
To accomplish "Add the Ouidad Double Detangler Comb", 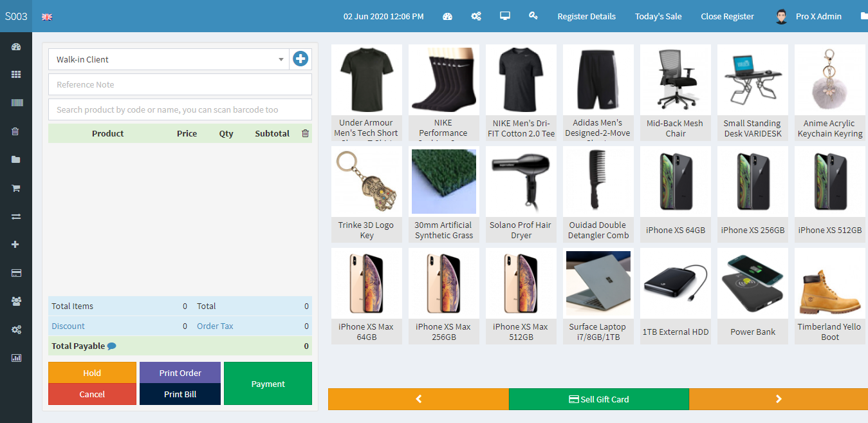I will tap(598, 194).
